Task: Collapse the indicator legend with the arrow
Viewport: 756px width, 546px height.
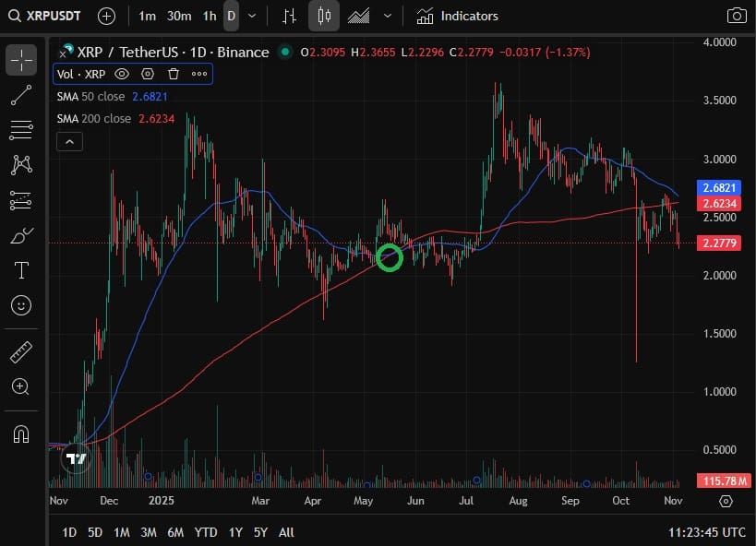Action: (x=69, y=141)
